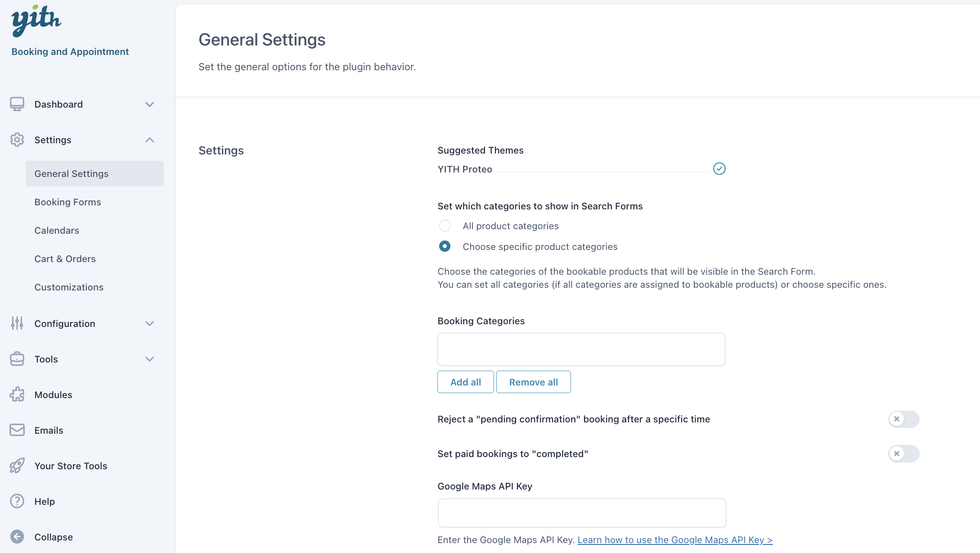Click the Modules puzzle piece icon
Viewport: 980px width, 553px height.
[17, 394]
